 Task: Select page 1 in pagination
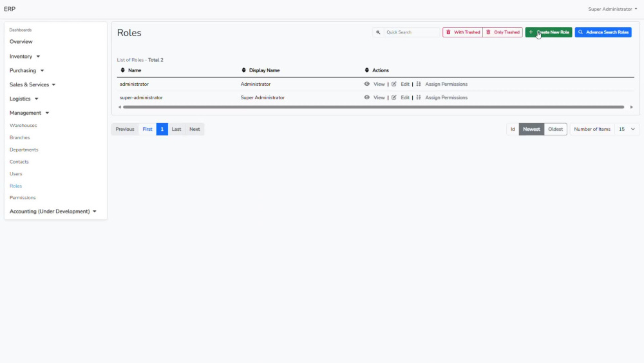click(x=162, y=129)
